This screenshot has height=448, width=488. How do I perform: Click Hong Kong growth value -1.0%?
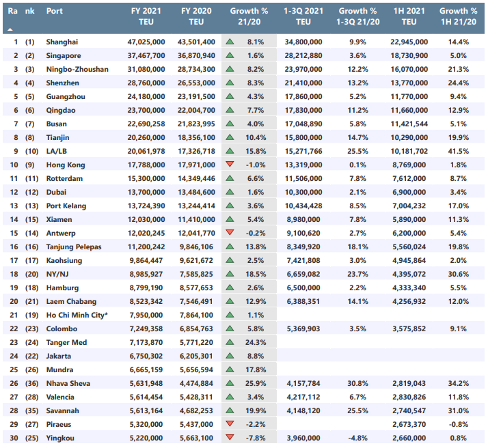coord(256,165)
